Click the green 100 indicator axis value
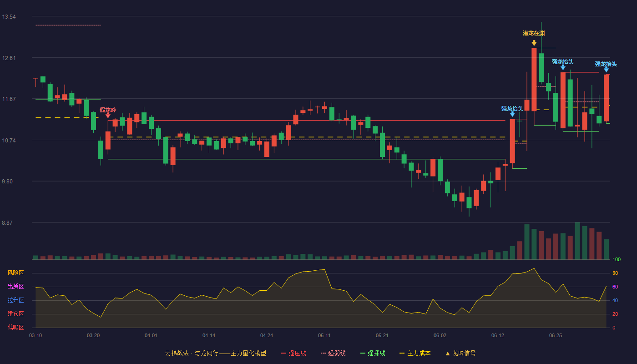 [617, 260]
